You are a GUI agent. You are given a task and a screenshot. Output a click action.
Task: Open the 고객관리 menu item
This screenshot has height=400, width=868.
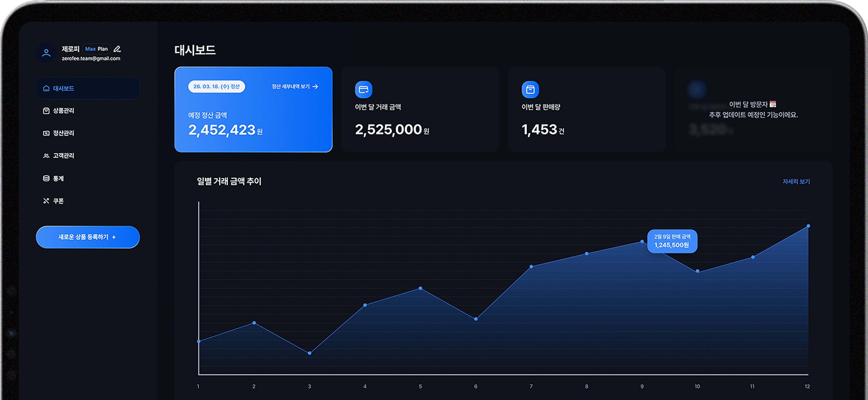point(63,156)
